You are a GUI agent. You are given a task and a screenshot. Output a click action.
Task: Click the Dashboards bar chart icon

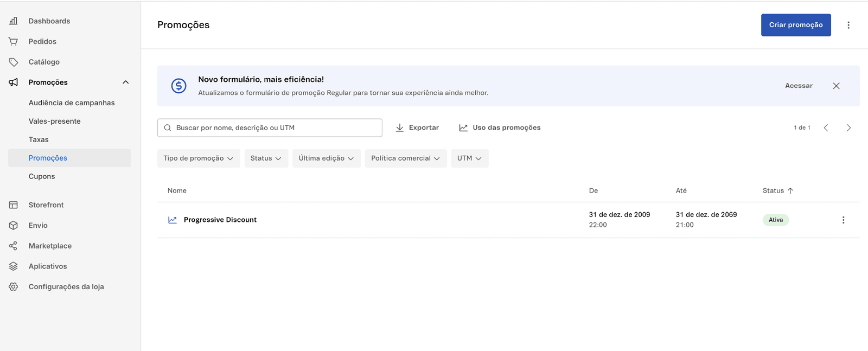pyautogui.click(x=14, y=21)
